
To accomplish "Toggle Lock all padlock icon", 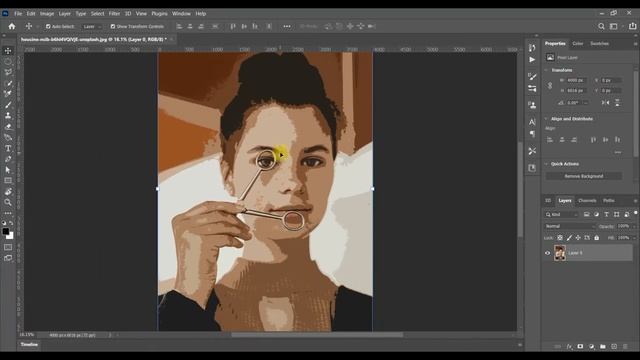I will point(596,238).
